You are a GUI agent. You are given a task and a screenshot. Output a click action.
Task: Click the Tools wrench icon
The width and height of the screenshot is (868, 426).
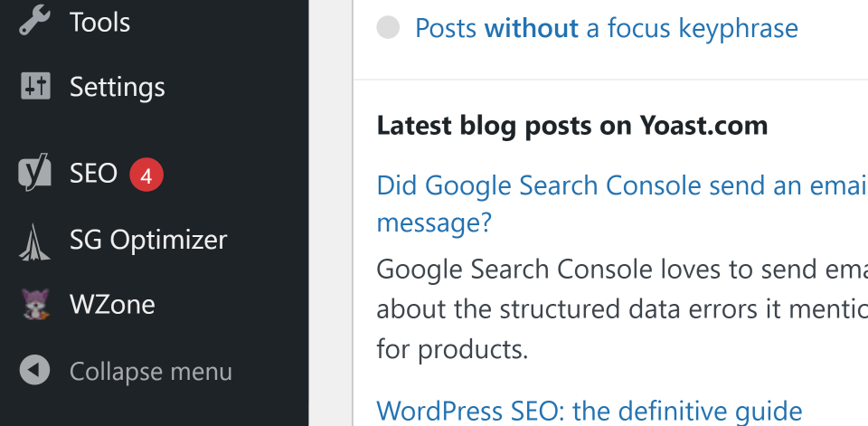[x=35, y=22]
